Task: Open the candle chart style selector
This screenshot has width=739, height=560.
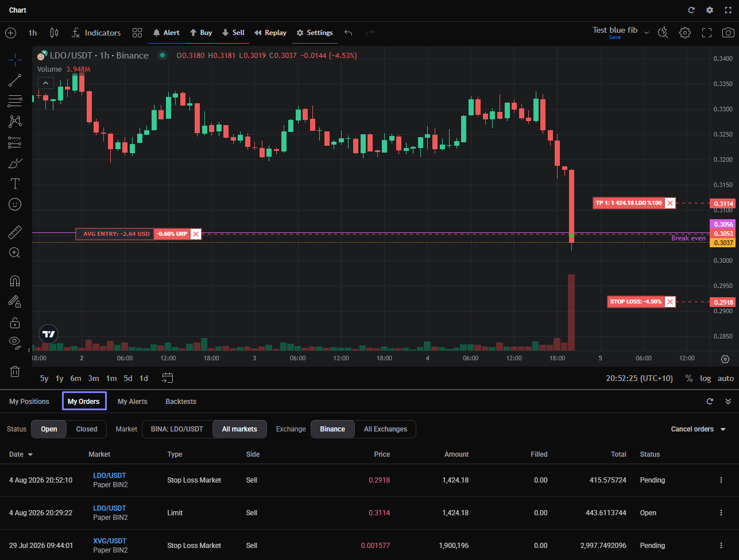Action: tap(54, 33)
